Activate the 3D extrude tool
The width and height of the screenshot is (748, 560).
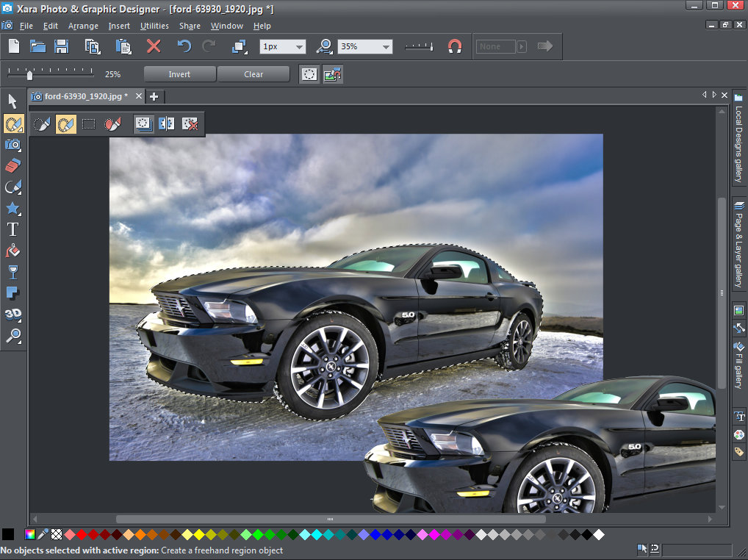12,315
